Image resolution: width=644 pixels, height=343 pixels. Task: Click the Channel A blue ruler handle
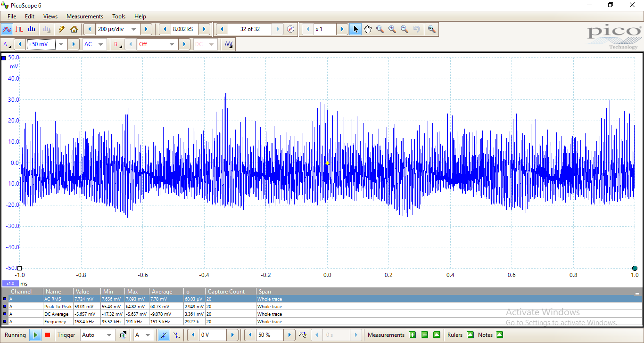(4, 58)
